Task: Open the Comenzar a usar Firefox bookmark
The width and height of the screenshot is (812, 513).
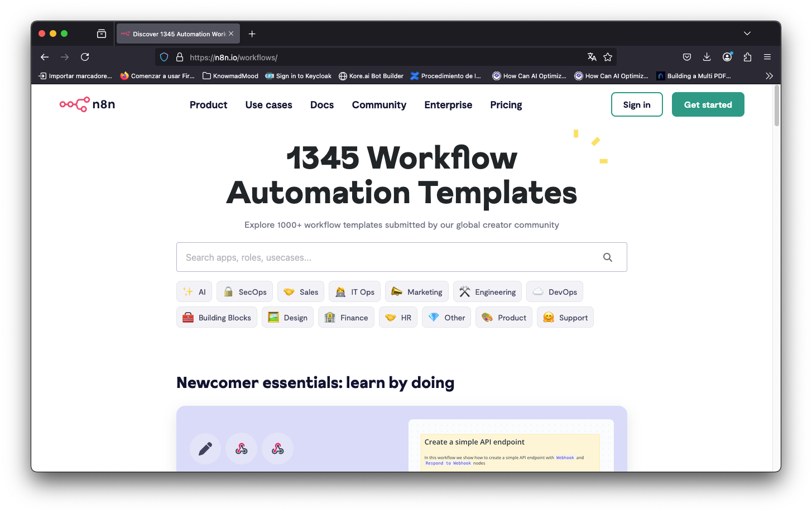Action: [x=157, y=76]
